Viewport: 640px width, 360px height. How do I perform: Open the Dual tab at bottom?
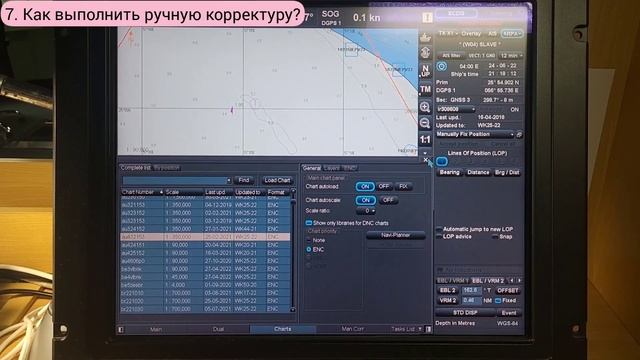point(218,329)
